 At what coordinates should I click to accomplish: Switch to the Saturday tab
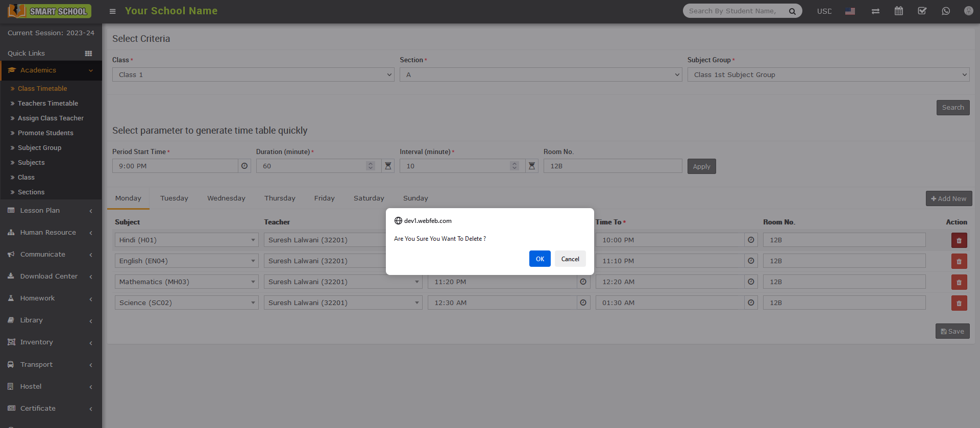point(369,198)
